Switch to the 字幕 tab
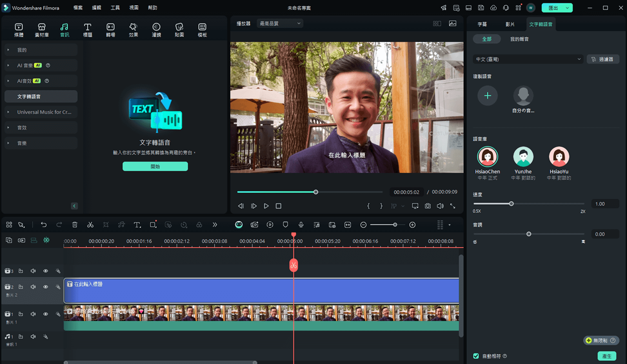Viewport: 627px width, 364px height. (x=482, y=24)
